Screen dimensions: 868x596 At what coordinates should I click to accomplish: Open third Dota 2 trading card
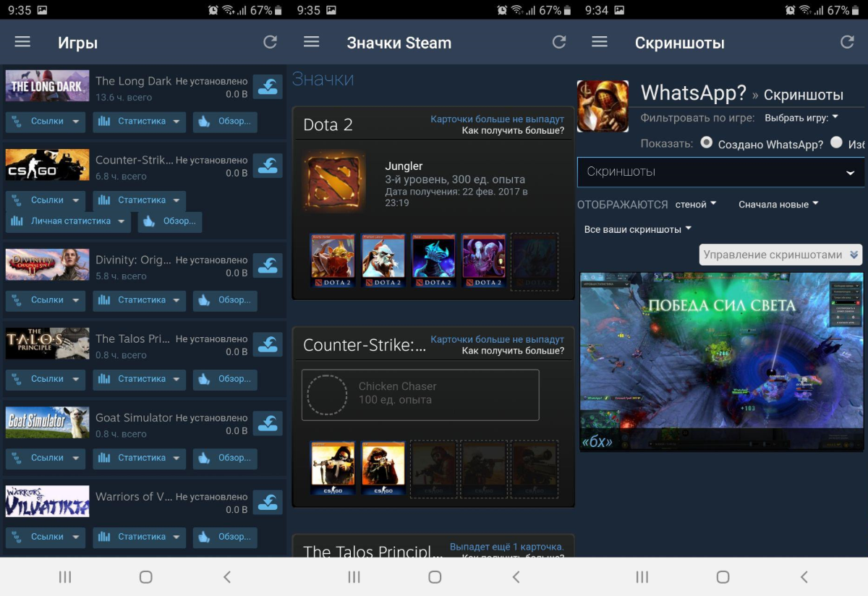pyautogui.click(x=434, y=260)
